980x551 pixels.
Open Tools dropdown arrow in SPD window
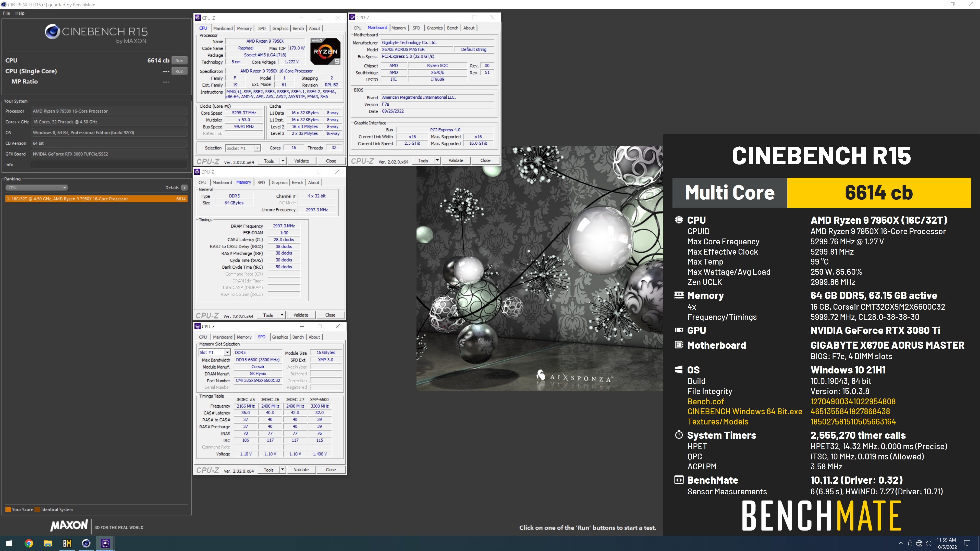tap(283, 470)
